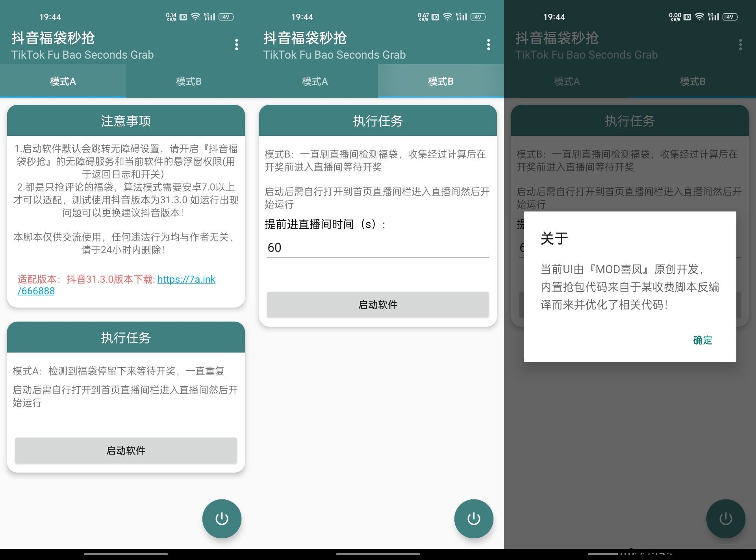Tap the power floating button on middle screen

[x=474, y=519]
